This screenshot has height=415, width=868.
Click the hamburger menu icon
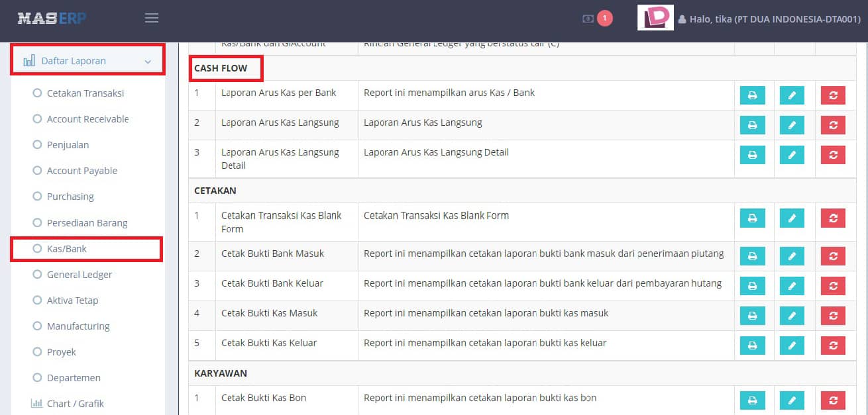(151, 18)
